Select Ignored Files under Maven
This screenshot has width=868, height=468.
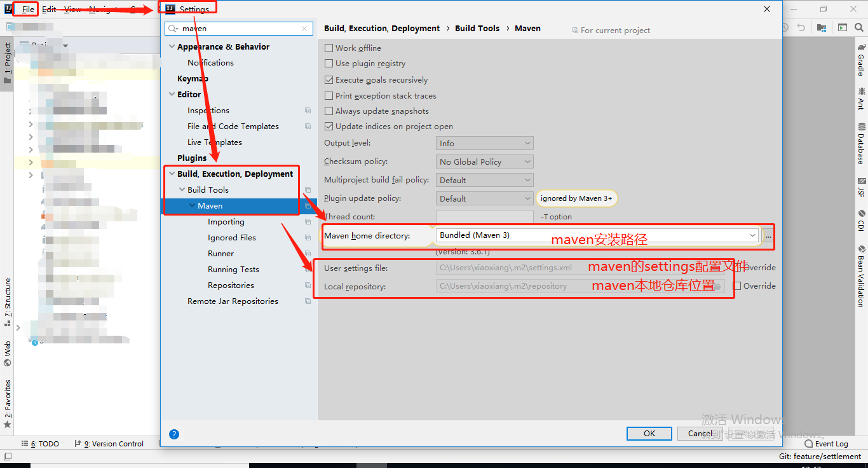[232, 238]
